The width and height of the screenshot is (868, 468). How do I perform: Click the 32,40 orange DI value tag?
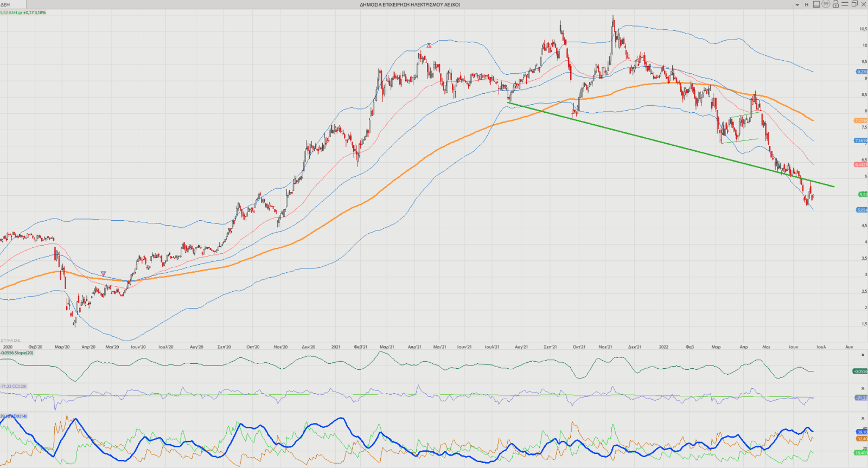coord(862,439)
